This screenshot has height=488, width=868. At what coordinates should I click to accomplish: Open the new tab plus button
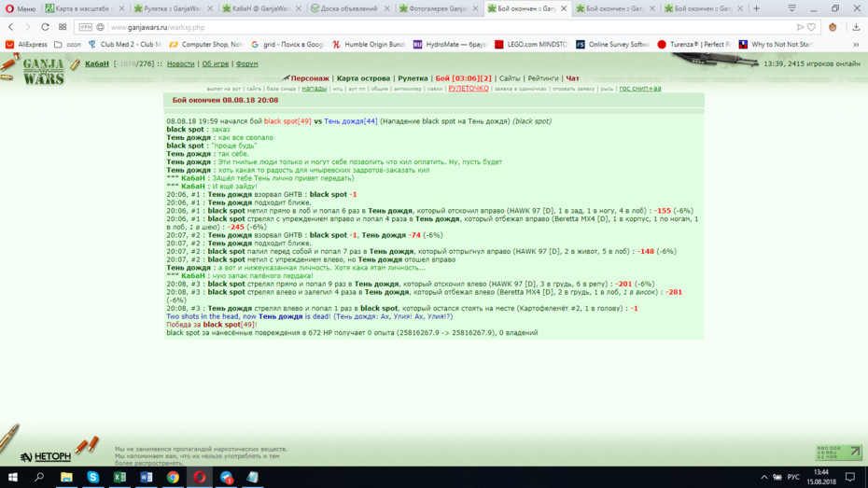[x=756, y=8]
